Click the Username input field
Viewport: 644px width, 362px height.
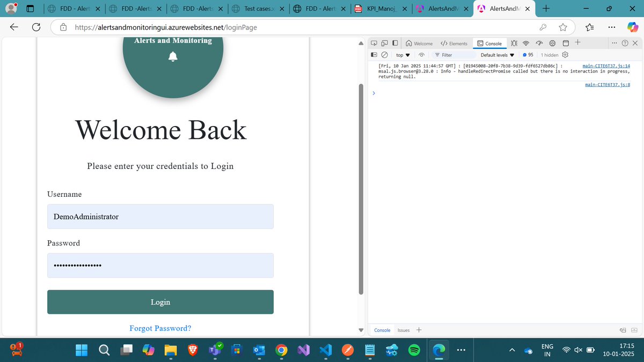click(x=160, y=217)
